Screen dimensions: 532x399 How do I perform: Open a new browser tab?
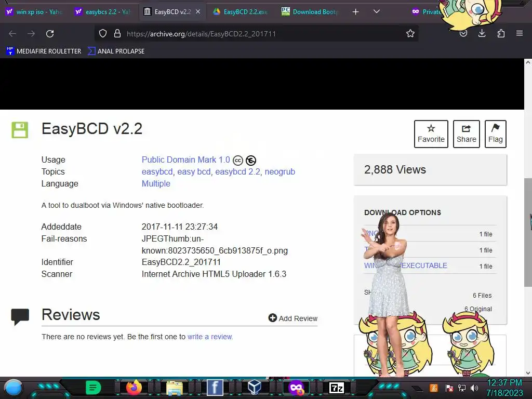[355, 12]
